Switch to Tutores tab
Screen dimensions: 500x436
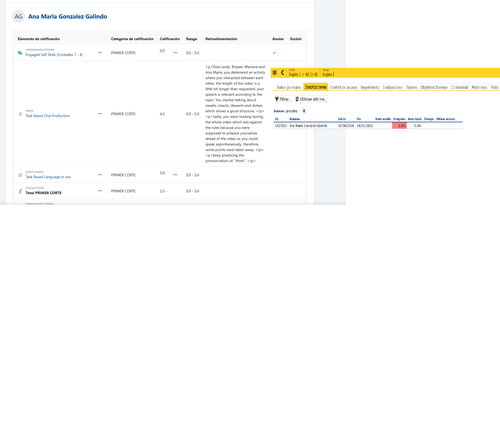(x=411, y=87)
